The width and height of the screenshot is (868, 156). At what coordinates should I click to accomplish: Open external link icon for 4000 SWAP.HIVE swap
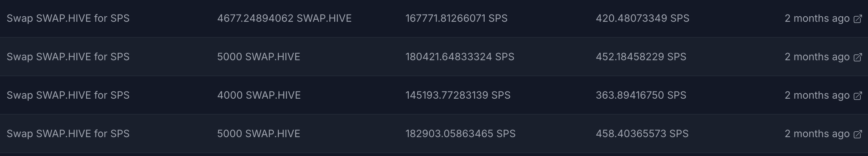[858, 96]
